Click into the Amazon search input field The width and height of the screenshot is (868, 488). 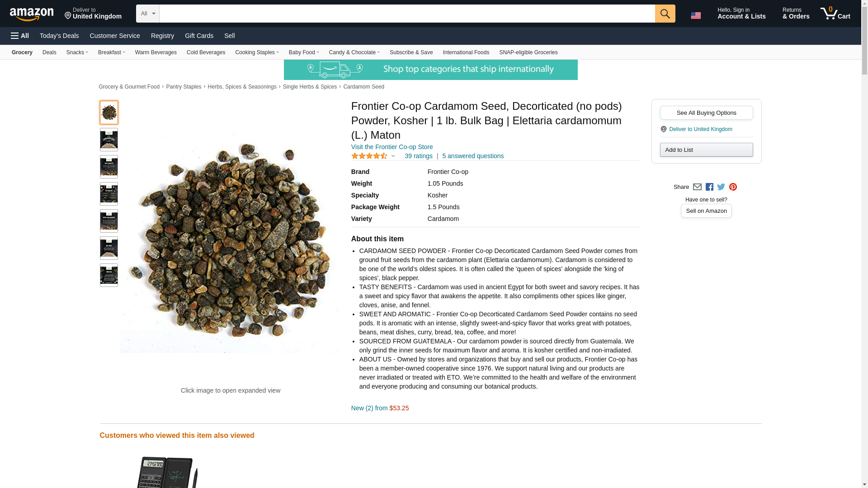click(407, 14)
